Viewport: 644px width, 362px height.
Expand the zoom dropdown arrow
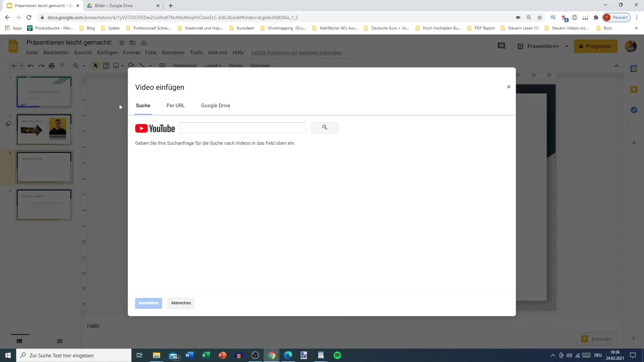click(x=84, y=66)
